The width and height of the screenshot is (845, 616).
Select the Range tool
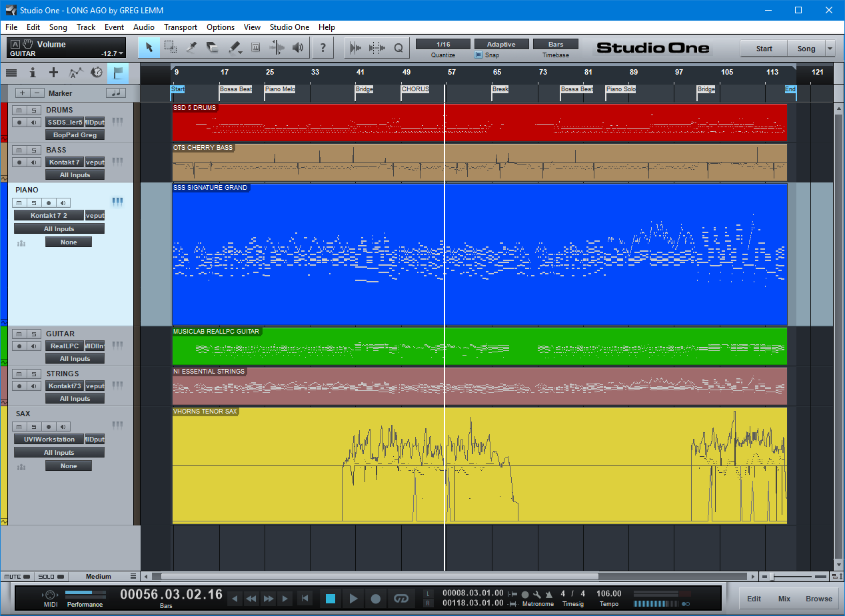point(171,47)
